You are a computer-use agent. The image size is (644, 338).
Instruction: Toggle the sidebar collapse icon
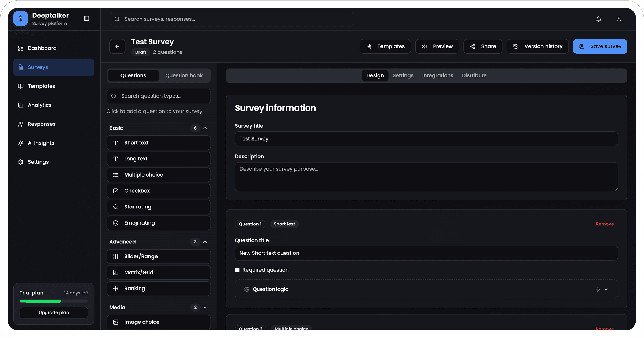(x=86, y=19)
